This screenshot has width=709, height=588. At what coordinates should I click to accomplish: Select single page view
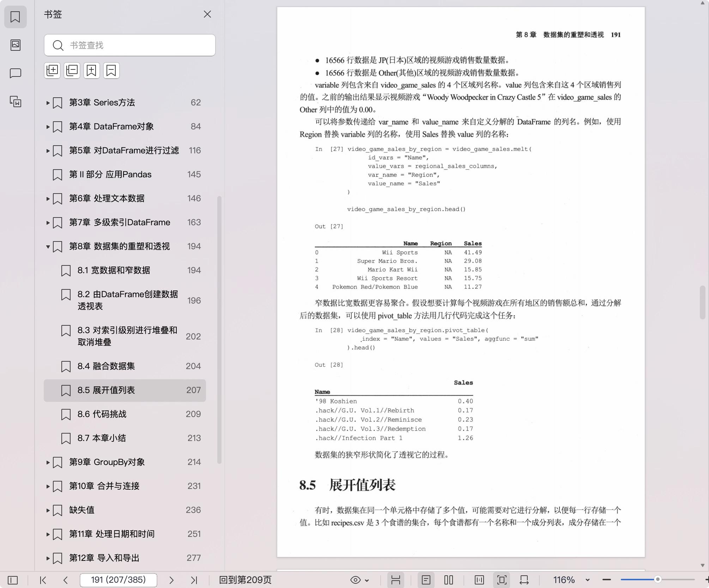pyautogui.click(x=426, y=580)
